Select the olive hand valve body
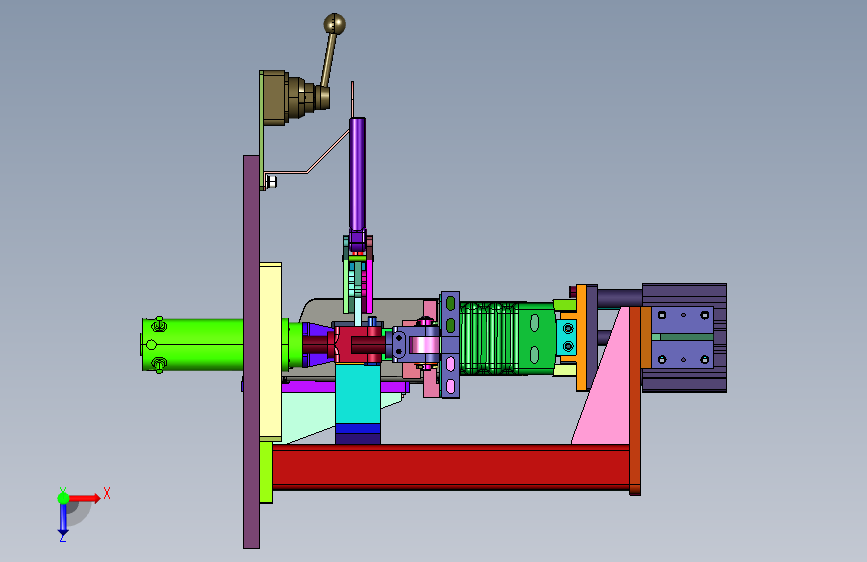 coord(275,98)
